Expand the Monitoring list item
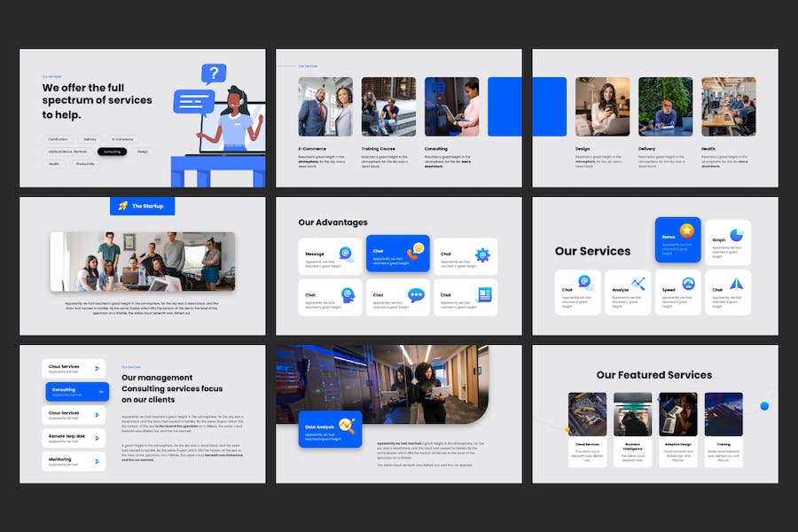Screen dimensions: 798x532 (x=74, y=461)
